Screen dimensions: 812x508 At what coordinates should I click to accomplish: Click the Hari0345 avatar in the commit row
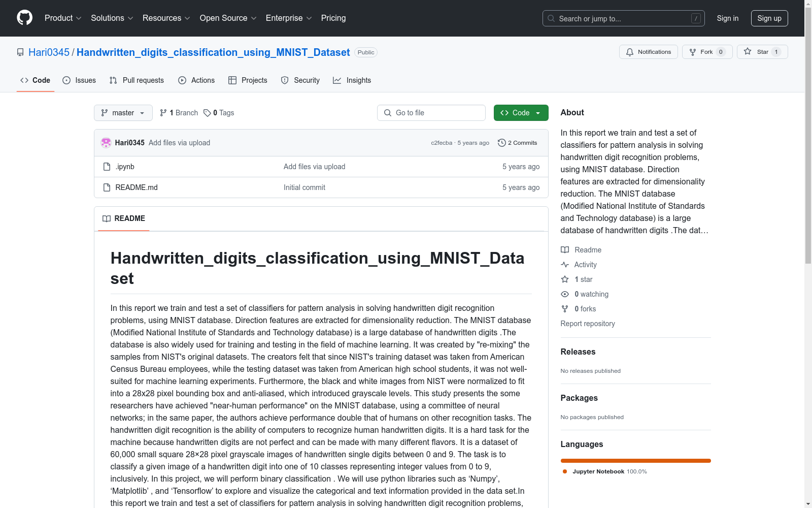click(x=106, y=143)
